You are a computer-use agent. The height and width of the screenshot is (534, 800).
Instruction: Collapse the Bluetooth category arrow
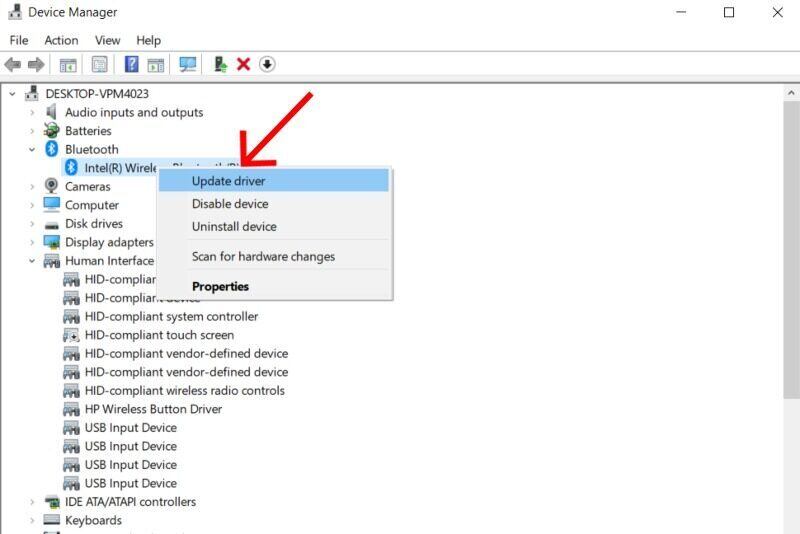[x=32, y=149]
